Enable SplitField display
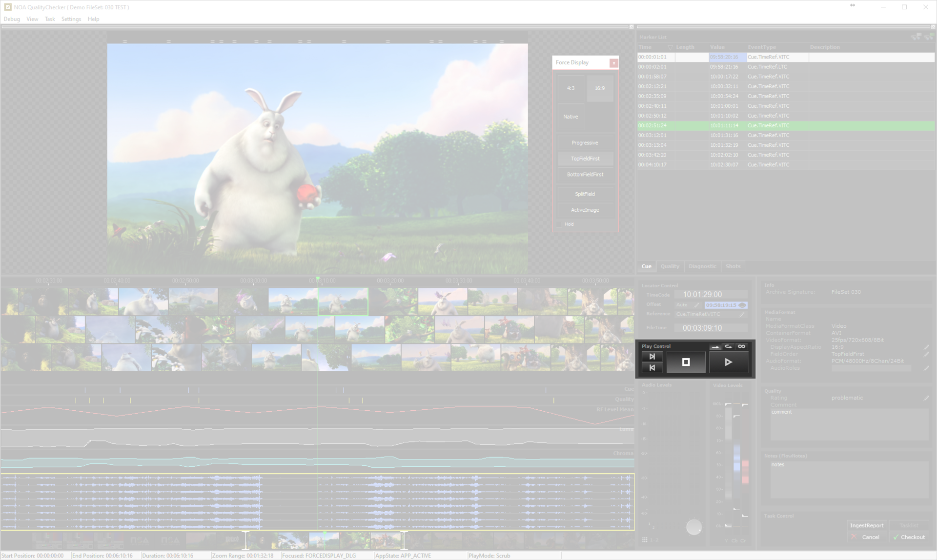 coord(585,194)
